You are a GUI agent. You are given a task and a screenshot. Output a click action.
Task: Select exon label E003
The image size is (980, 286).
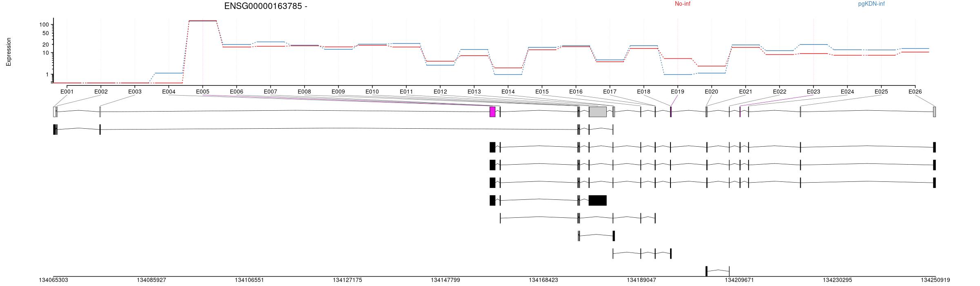click(x=135, y=92)
